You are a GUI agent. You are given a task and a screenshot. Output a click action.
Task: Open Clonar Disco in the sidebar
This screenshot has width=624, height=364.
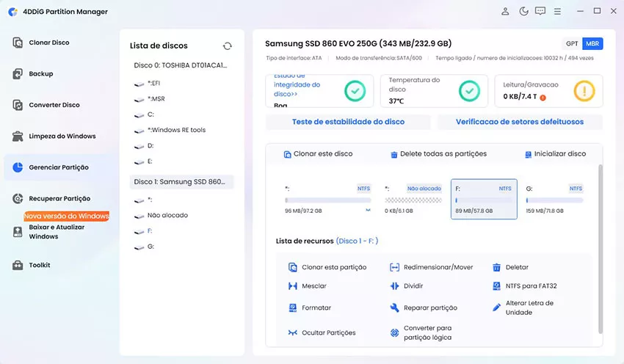pos(49,43)
